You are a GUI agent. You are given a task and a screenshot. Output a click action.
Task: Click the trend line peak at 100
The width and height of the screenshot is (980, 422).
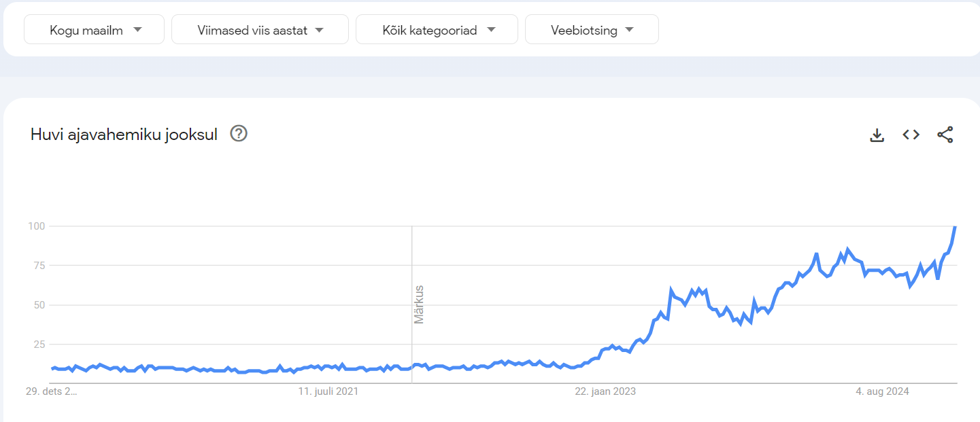click(955, 227)
